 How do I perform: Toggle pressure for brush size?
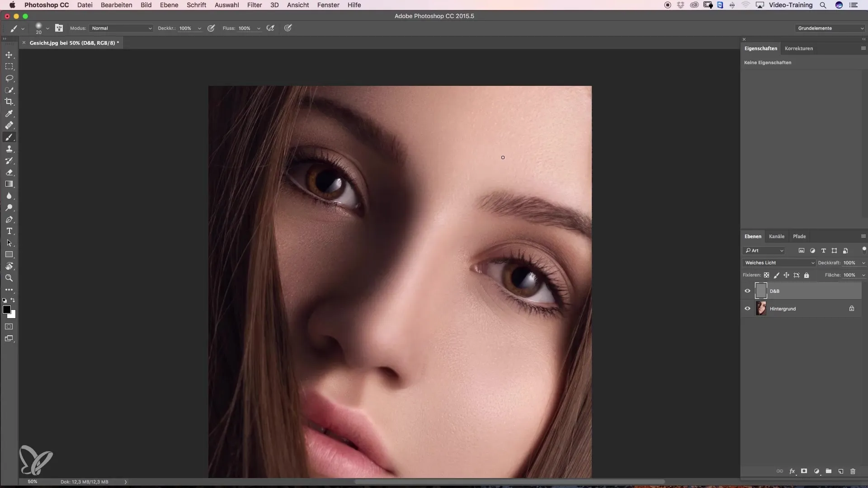[x=288, y=28]
